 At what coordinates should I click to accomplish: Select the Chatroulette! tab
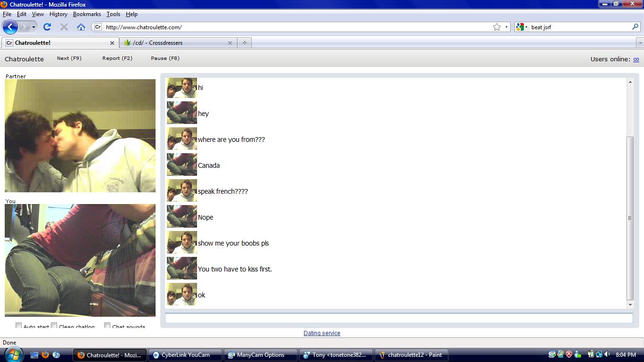click(x=60, y=43)
